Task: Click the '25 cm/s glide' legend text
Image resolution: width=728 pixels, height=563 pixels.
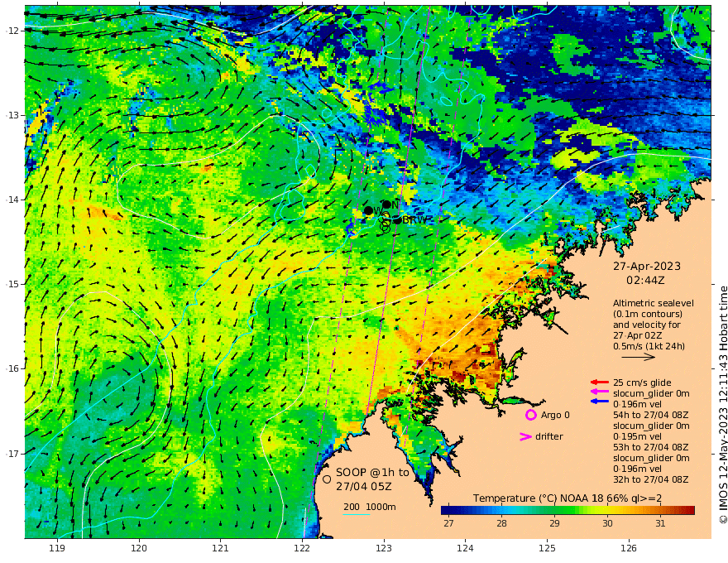Action: [x=642, y=383]
